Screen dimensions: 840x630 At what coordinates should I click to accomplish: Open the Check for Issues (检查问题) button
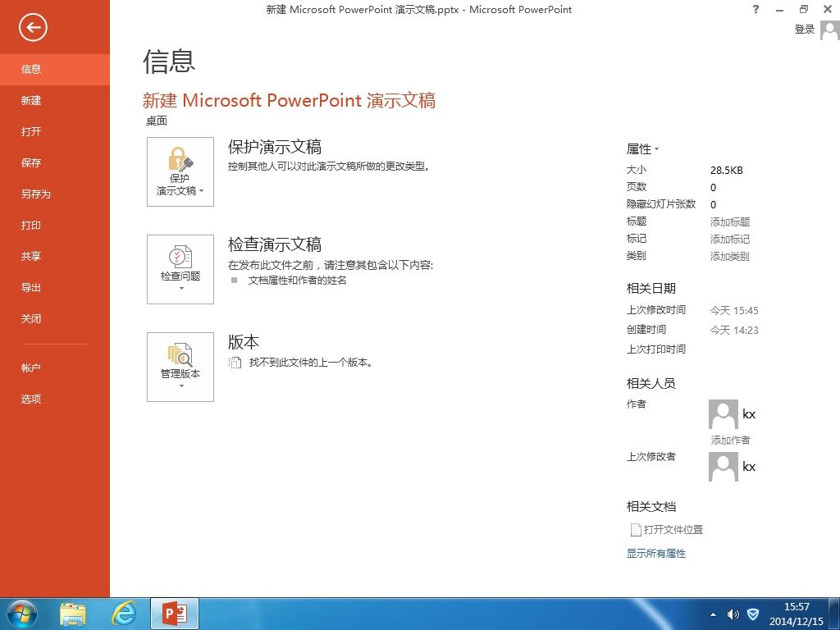(x=180, y=269)
